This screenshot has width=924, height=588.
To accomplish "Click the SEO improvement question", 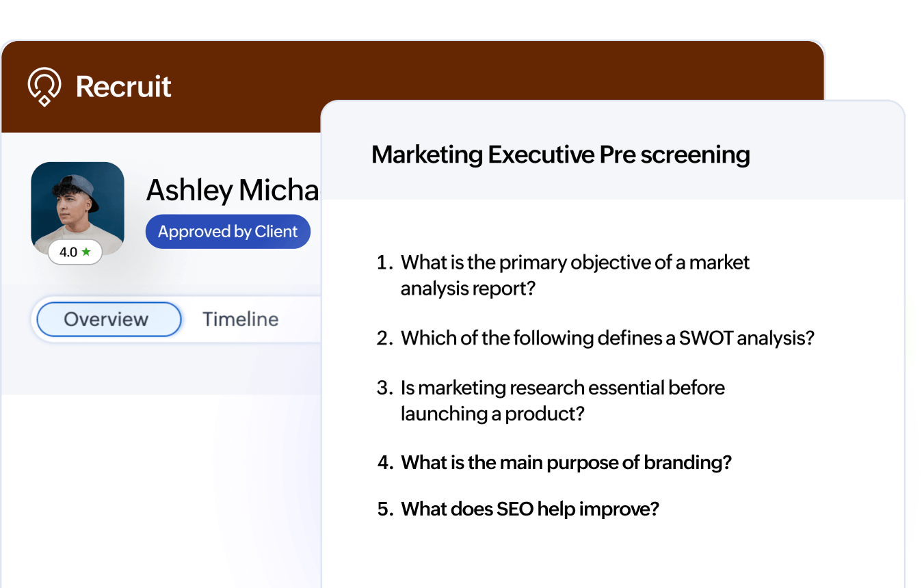I will [x=529, y=509].
